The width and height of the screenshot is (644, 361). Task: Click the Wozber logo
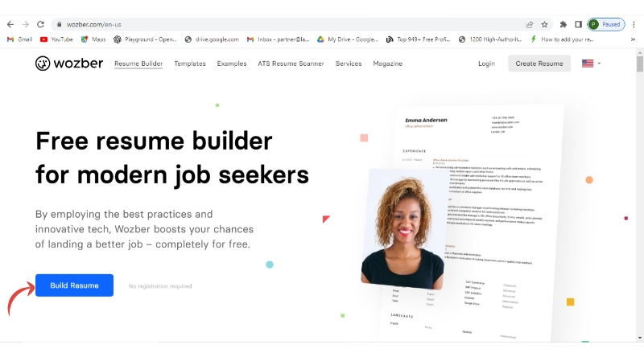pos(69,64)
